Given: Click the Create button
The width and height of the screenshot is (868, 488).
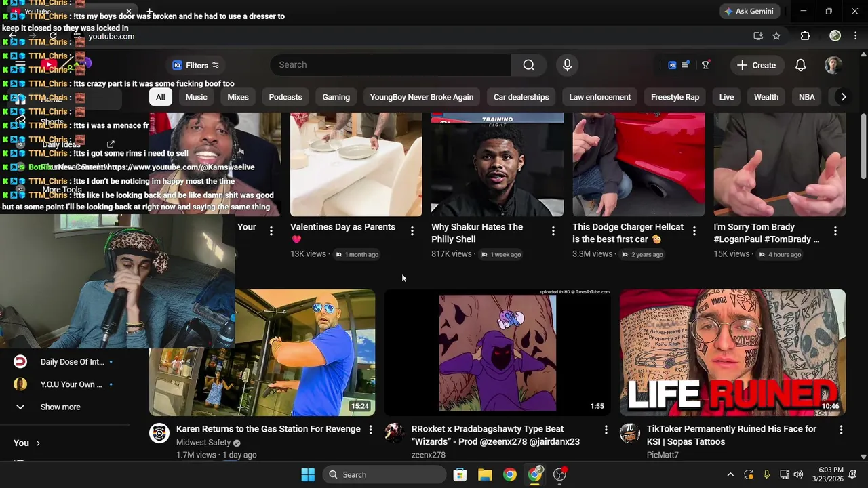Looking at the screenshot, I should [x=756, y=65].
